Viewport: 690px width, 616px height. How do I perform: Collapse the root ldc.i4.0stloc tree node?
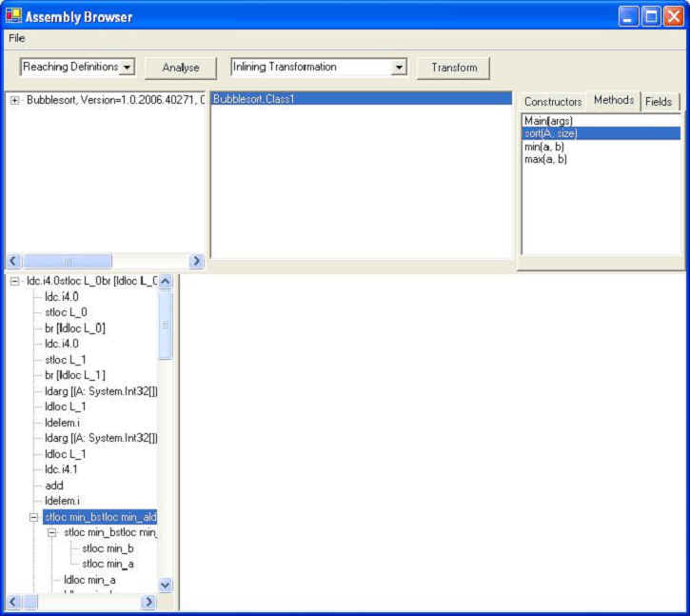[x=15, y=281]
